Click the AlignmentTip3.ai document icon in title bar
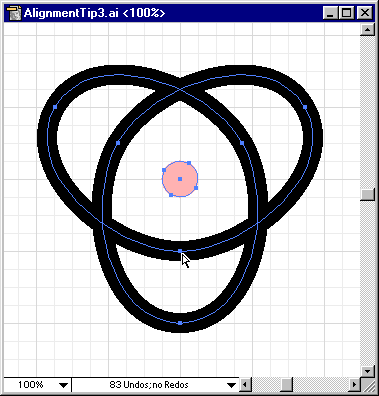The height and width of the screenshot is (396, 379). click(15, 13)
